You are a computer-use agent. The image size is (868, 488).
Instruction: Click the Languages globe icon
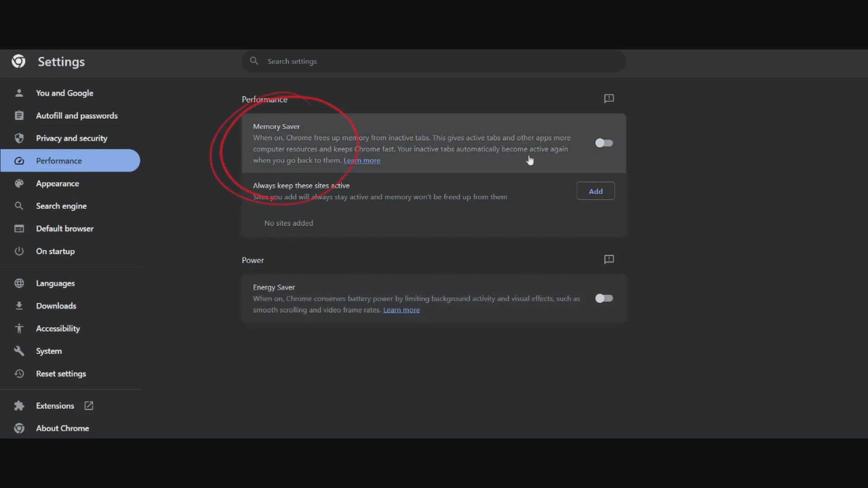(19, 283)
